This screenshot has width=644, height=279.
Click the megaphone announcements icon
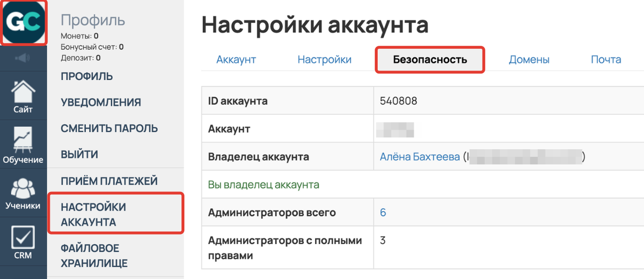point(24,58)
